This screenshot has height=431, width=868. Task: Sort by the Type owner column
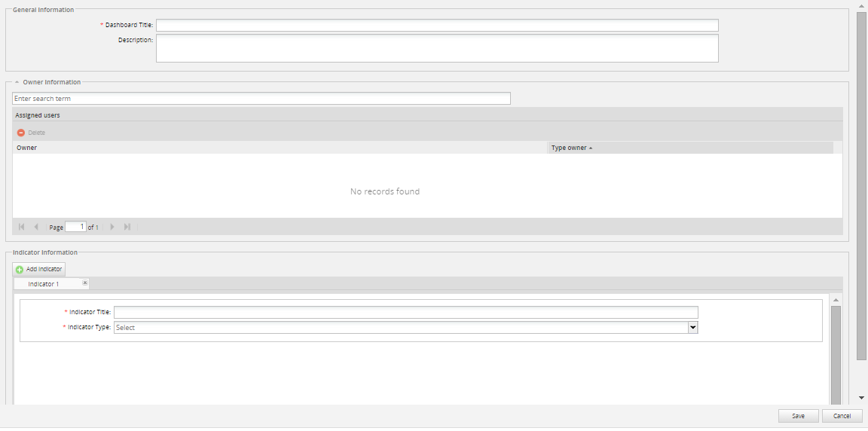pos(571,148)
